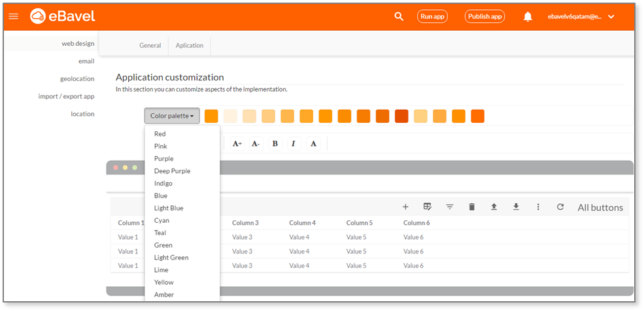Click the Column 6 header
The height and width of the screenshot is (311, 644).
(x=416, y=223)
